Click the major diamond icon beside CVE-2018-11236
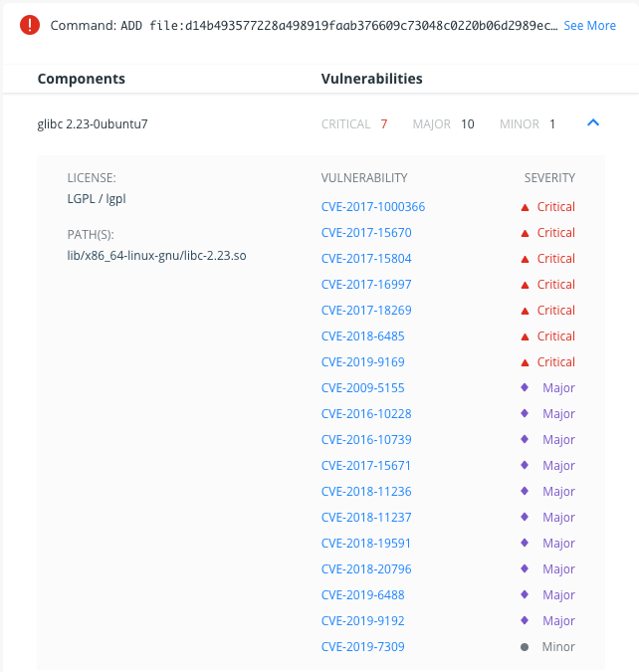 coord(525,491)
